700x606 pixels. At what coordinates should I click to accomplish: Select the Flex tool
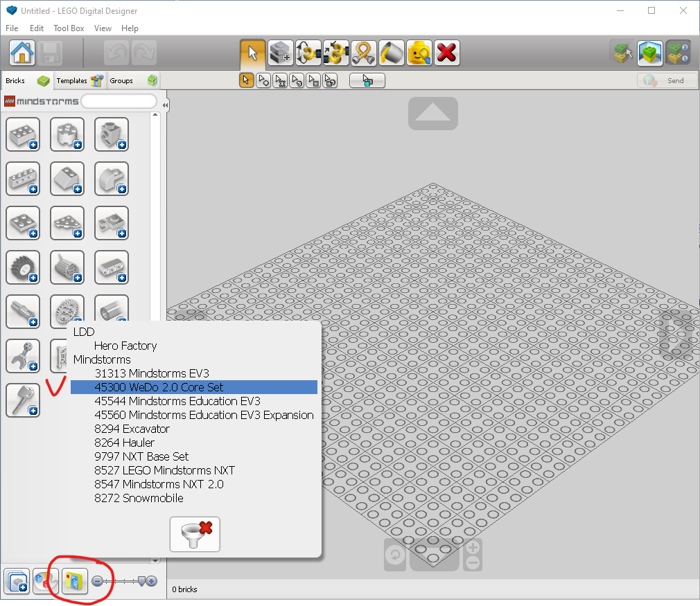point(363,53)
